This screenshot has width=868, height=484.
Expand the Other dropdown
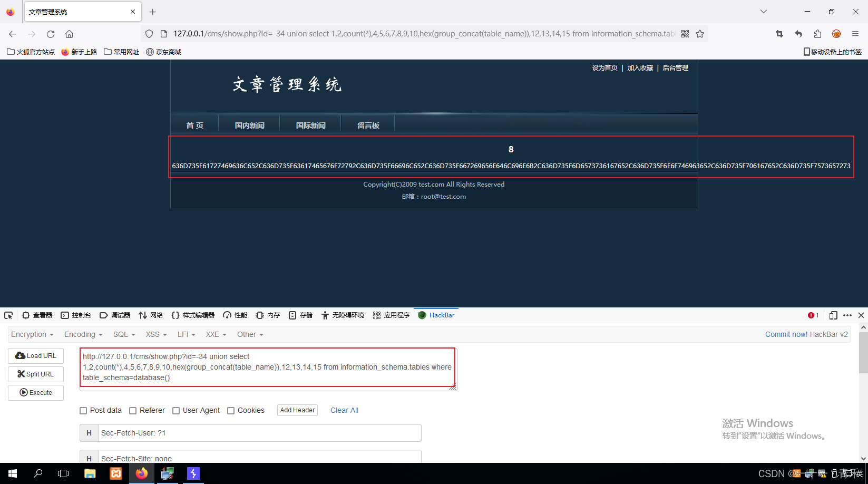click(250, 334)
